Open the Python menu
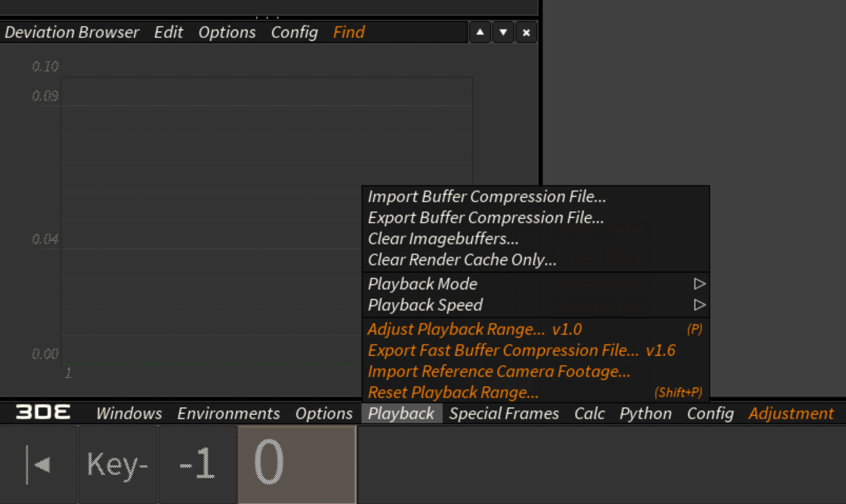 coord(645,413)
